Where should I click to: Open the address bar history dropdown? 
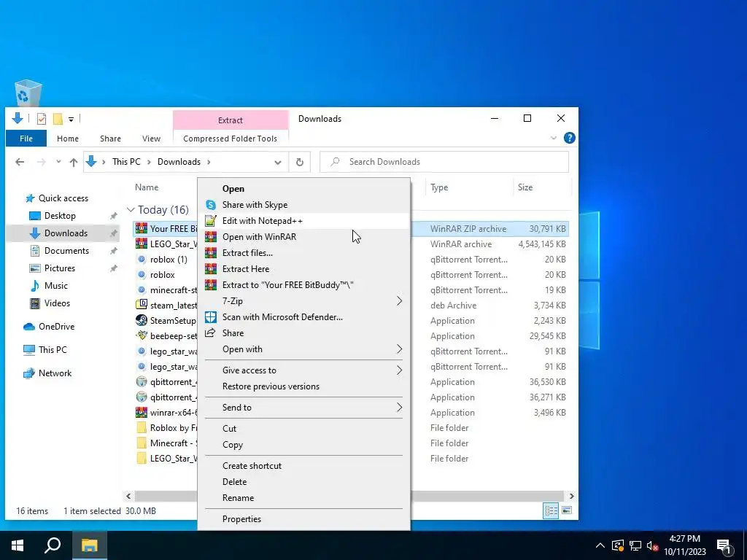tap(278, 162)
